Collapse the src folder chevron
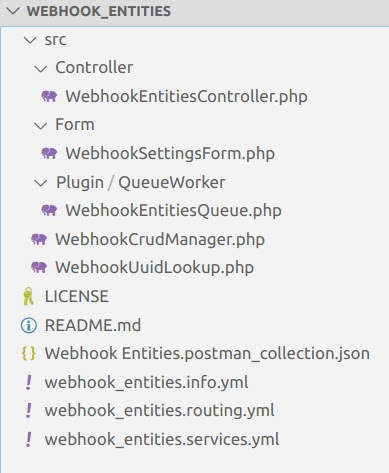This screenshot has height=473, width=389. pos(30,40)
